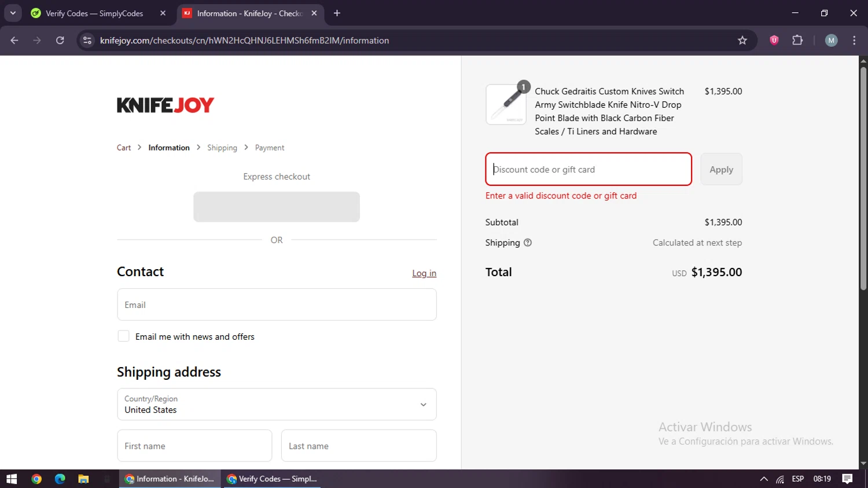Go to Cart breadcrumb link

click(124, 148)
